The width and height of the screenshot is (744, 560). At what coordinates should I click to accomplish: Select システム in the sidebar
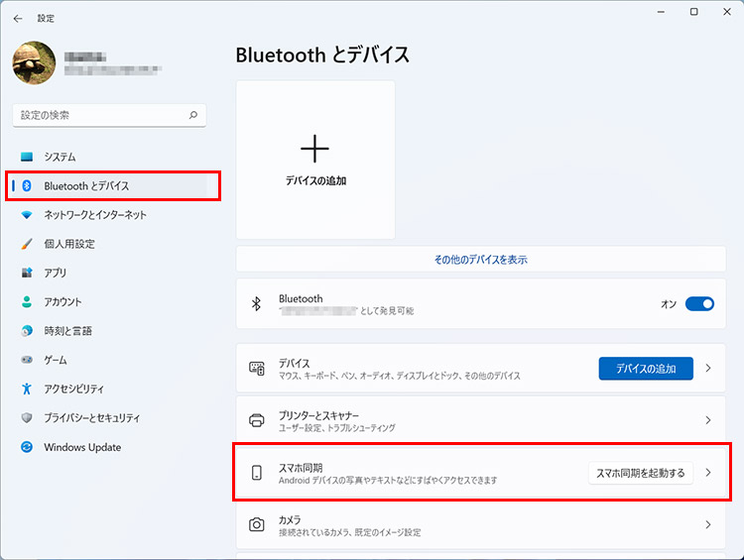click(60, 157)
